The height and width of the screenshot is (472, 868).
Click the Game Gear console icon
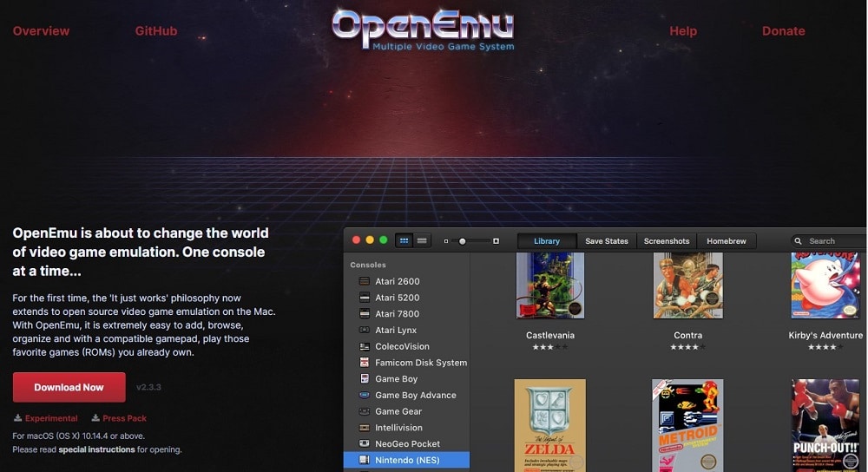coord(365,411)
